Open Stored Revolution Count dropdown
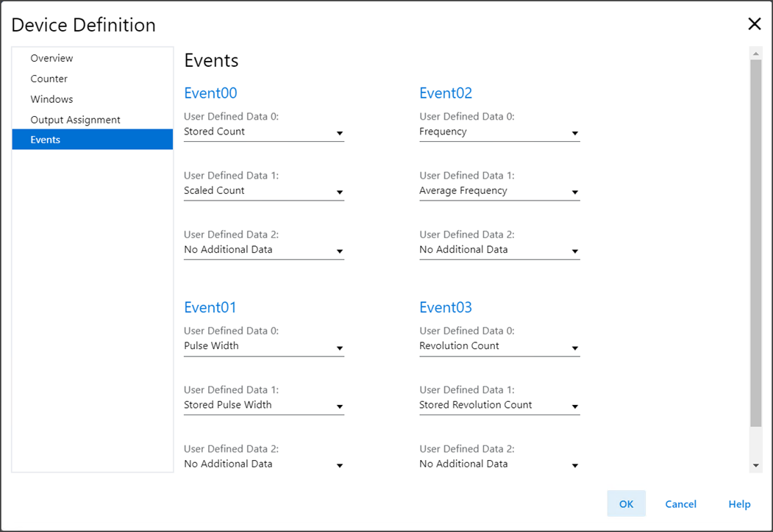Viewport: 773px width, 532px height. [499, 405]
